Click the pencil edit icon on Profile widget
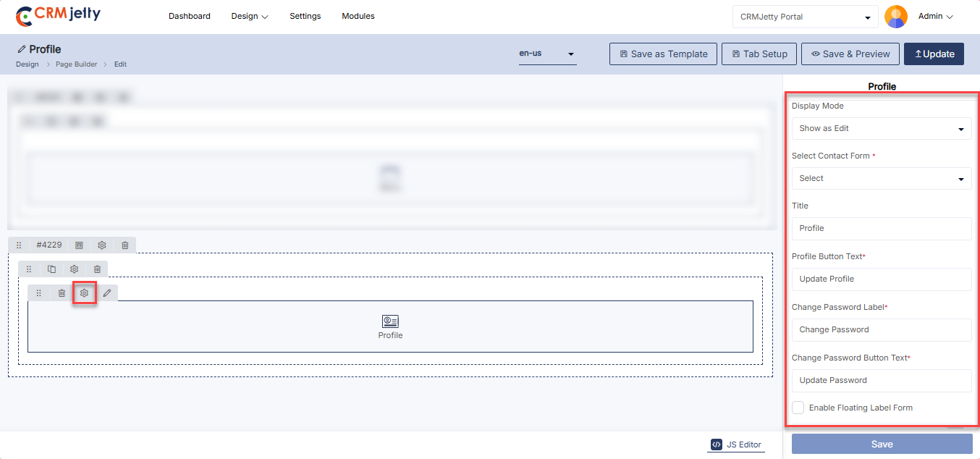980x459 pixels. pyautogui.click(x=107, y=293)
